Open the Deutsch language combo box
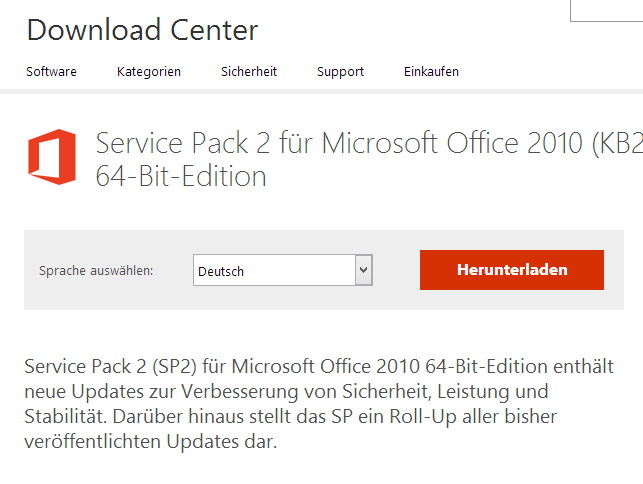 (283, 270)
